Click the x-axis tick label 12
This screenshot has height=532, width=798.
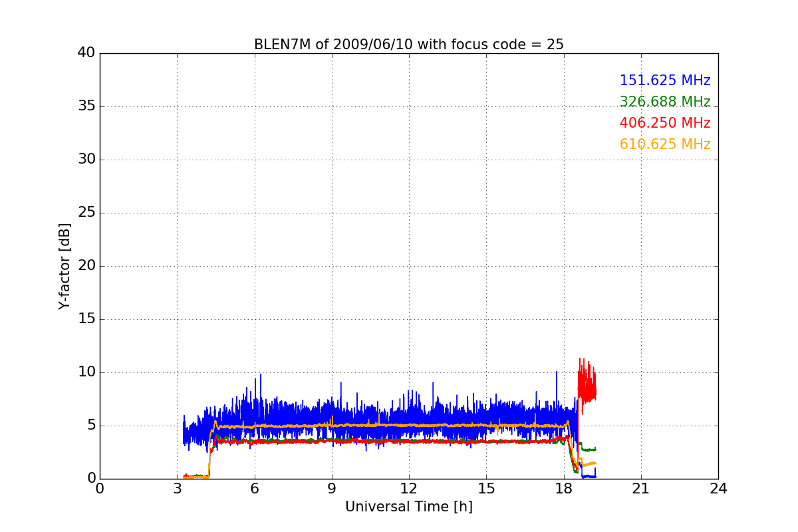[x=409, y=488]
